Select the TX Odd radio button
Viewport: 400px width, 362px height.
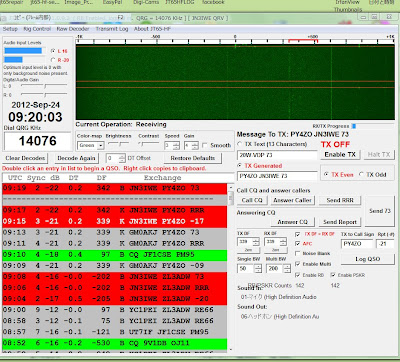pyautogui.click(x=361, y=174)
